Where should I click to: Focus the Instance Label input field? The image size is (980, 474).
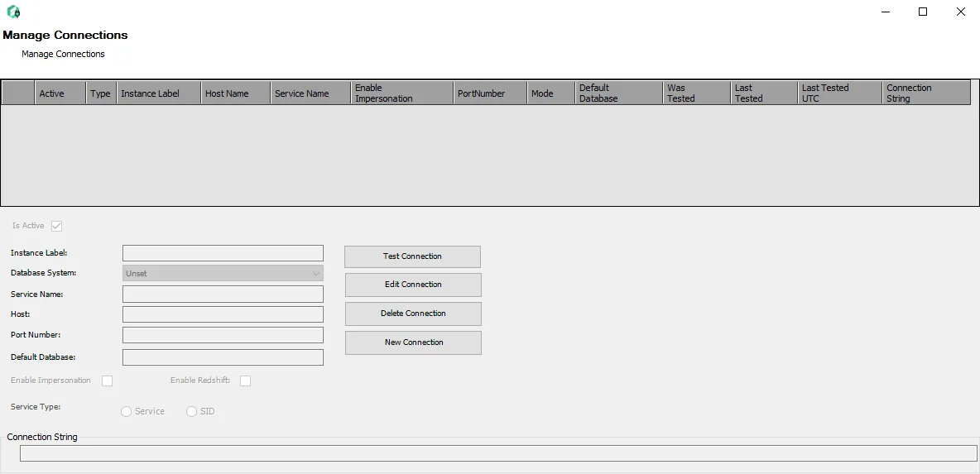[x=223, y=253]
